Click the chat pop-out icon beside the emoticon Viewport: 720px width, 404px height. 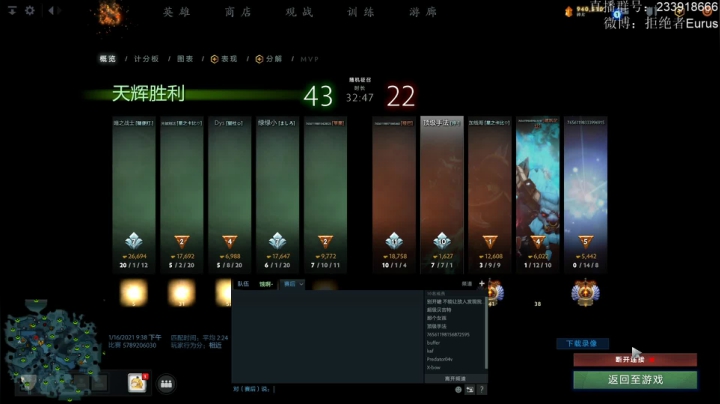click(x=470, y=389)
